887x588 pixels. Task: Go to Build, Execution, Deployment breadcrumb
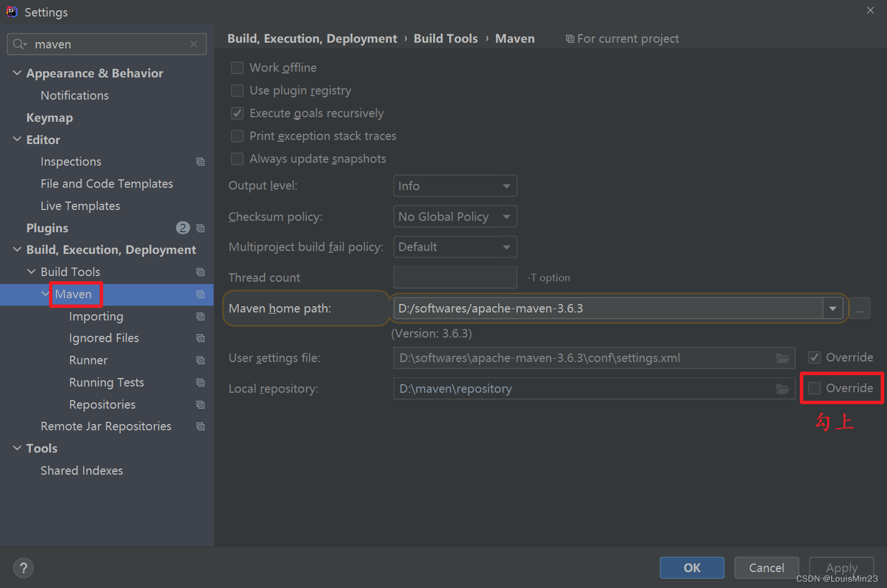pos(312,39)
